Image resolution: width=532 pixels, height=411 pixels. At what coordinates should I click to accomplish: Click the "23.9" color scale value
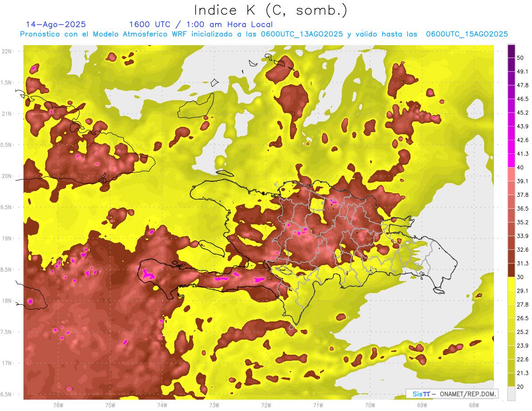[522, 345]
